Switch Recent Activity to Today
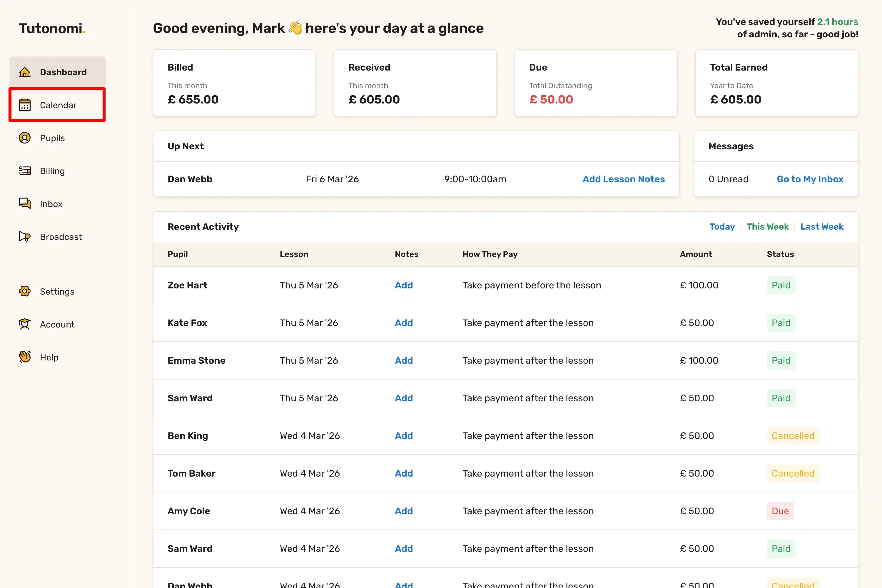Viewport: 882px width, 588px height. click(722, 226)
